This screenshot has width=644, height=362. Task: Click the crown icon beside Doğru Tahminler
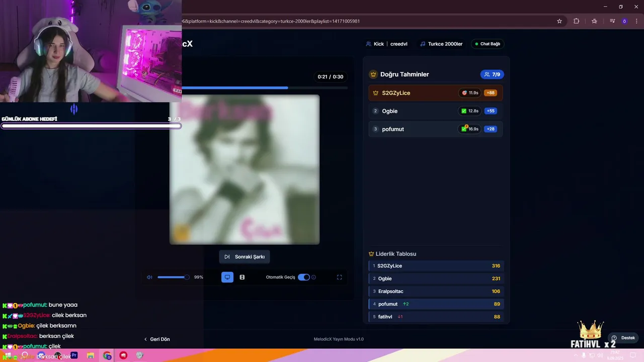373,74
